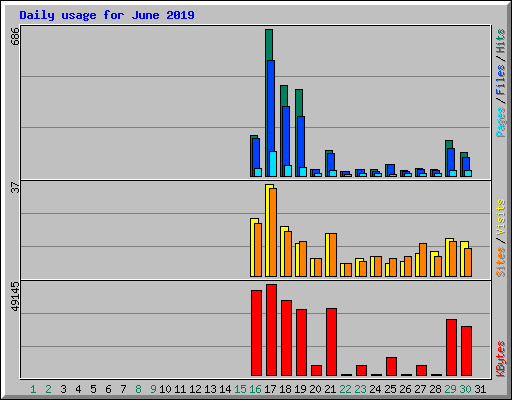
Task: Click day 31 on the axis
Action: (x=480, y=389)
